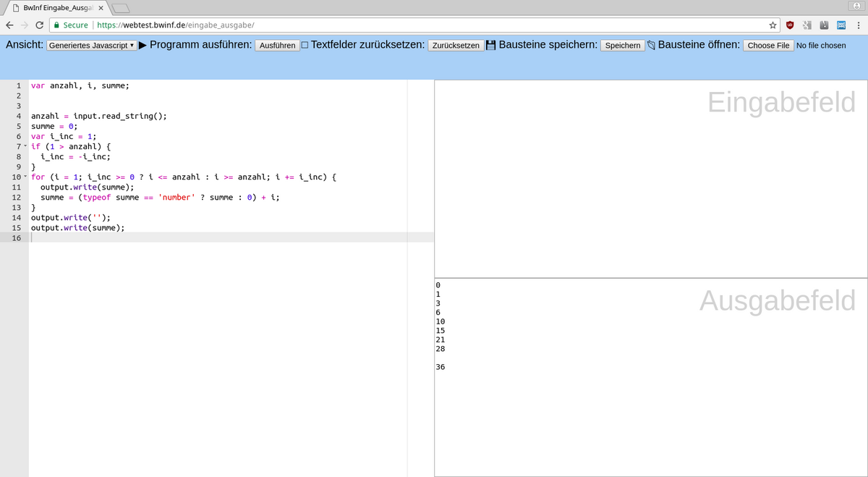The image size is (868, 477).
Task: Click 'var i_inc = 1;' code line
Action: pos(64,136)
